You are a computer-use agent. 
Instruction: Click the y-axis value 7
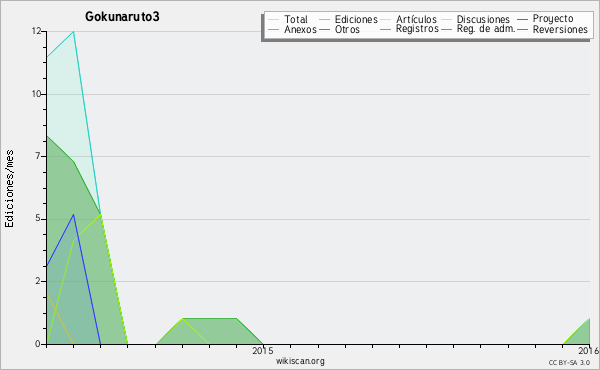38,156
